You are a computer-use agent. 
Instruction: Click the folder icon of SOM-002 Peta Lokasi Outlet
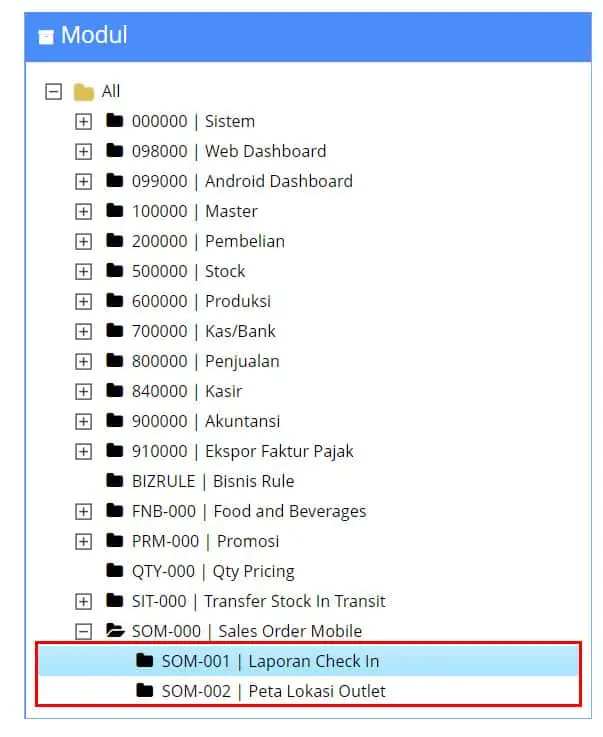(x=145, y=691)
